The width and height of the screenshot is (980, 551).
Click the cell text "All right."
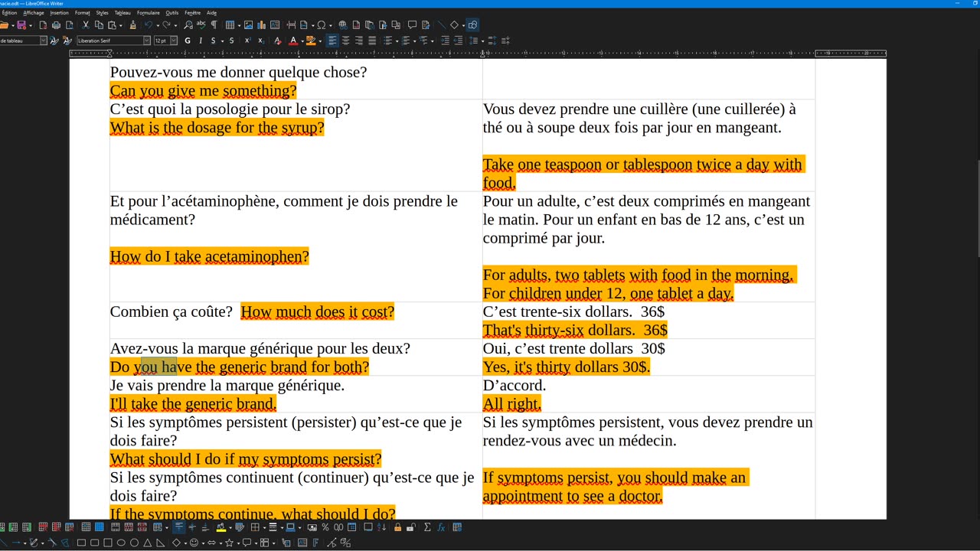[512, 404]
